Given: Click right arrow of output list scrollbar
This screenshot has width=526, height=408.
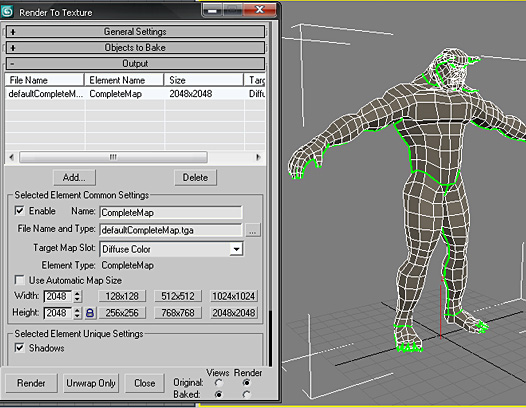Looking at the screenshot, I should 258,157.
